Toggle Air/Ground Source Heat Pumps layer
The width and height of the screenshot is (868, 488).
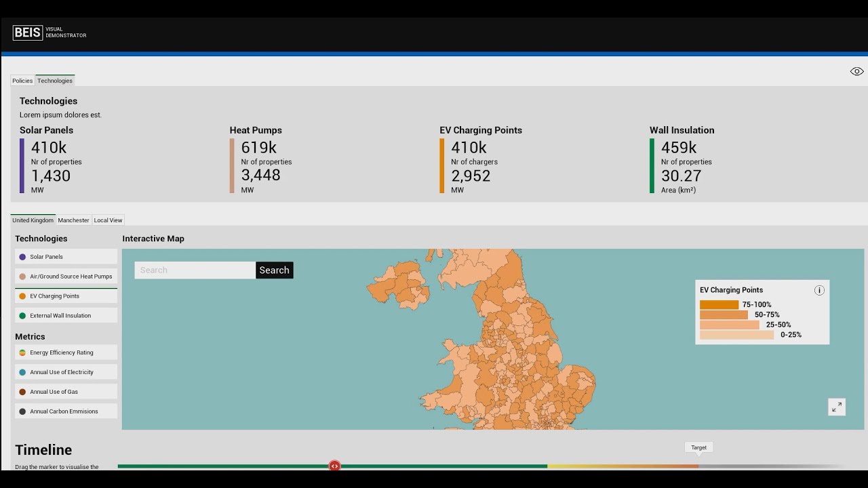coord(66,277)
